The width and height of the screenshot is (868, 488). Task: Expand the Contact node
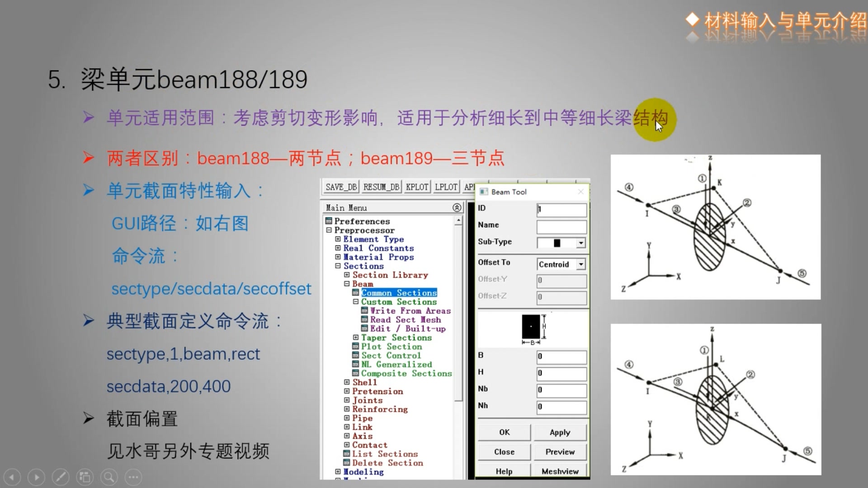347,445
